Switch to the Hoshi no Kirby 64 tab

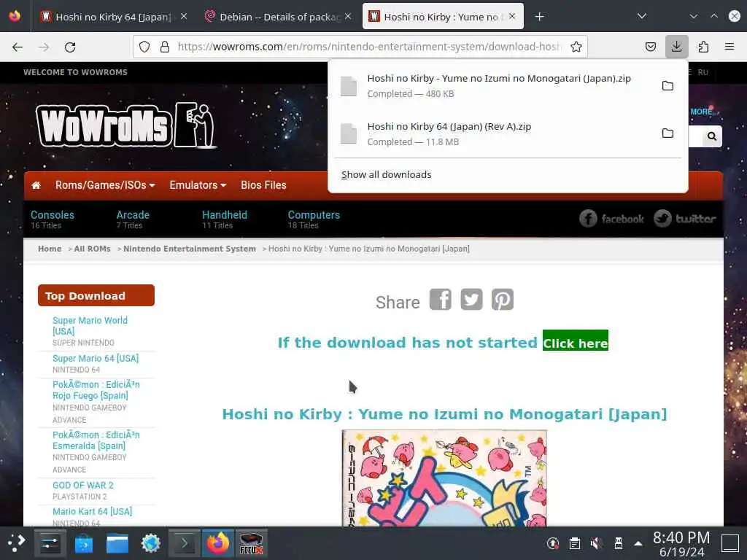click(113, 17)
